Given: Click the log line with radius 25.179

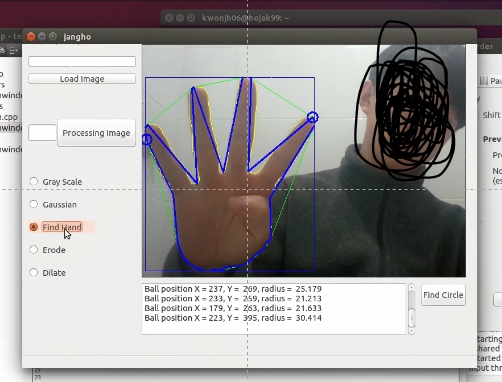Looking at the screenshot, I should tap(233, 289).
